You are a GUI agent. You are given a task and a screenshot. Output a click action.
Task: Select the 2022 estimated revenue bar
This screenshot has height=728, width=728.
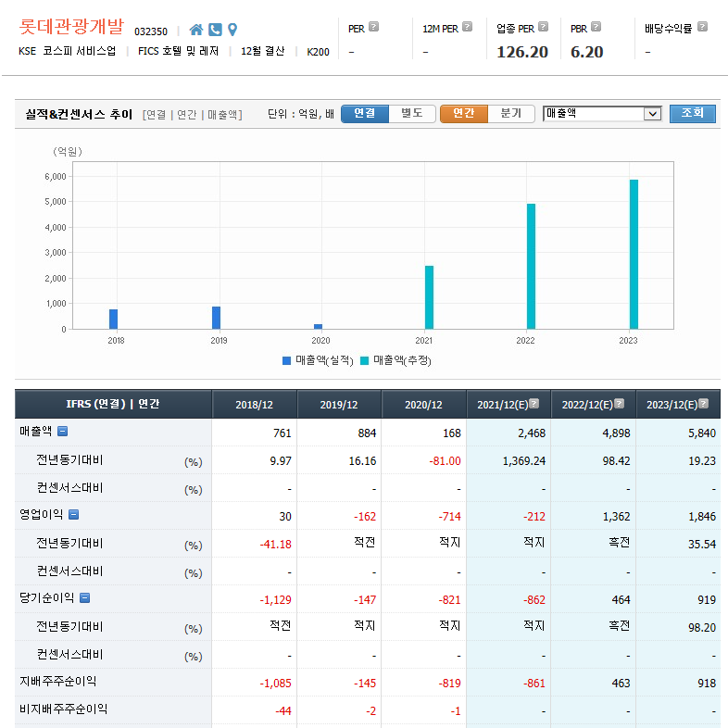(531, 267)
